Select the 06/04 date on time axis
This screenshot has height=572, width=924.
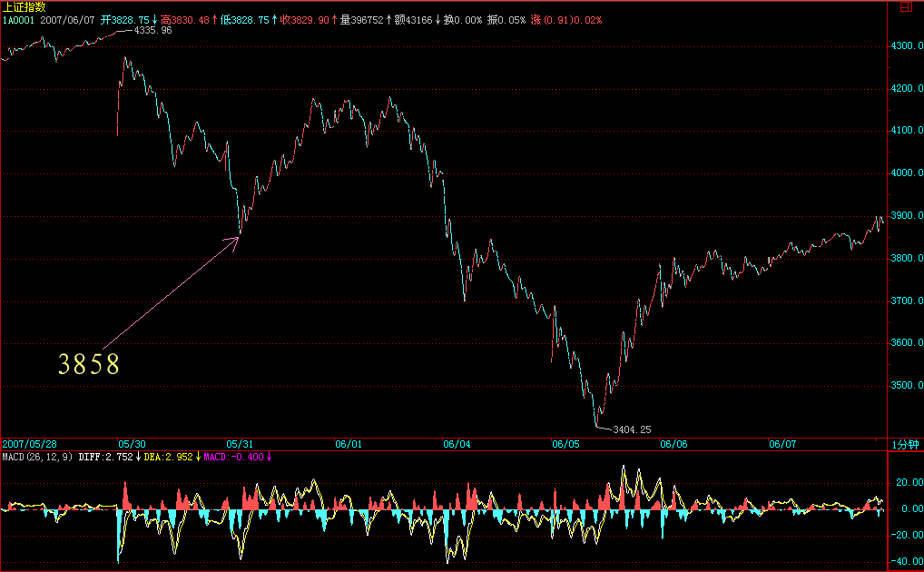coord(457,444)
